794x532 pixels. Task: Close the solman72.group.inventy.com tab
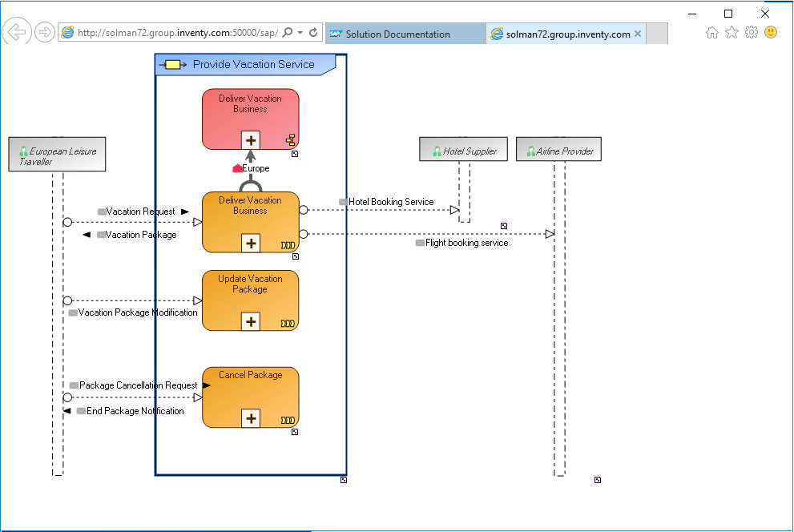638,34
